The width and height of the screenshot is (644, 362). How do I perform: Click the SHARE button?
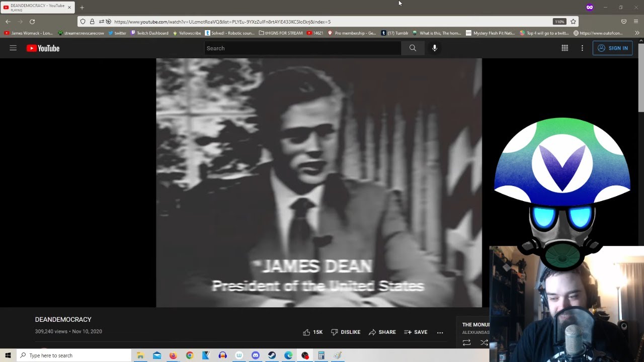click(382, 332)
